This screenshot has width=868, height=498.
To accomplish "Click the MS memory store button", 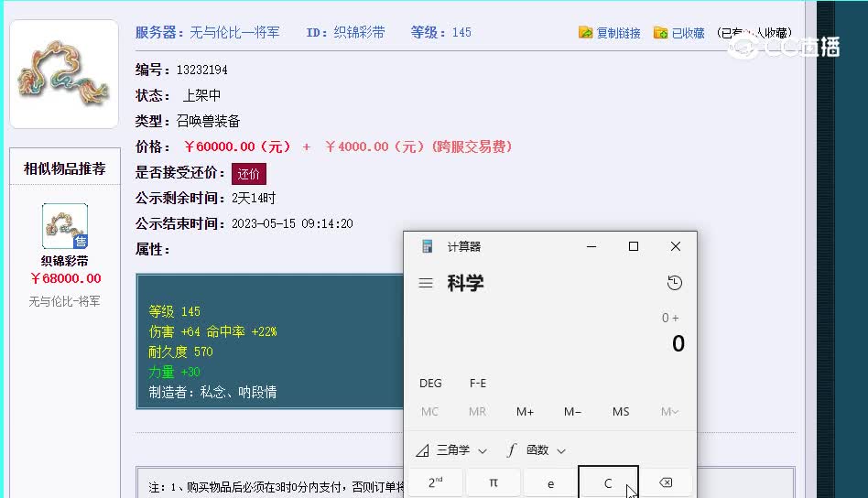I will [x=621, y=412].
